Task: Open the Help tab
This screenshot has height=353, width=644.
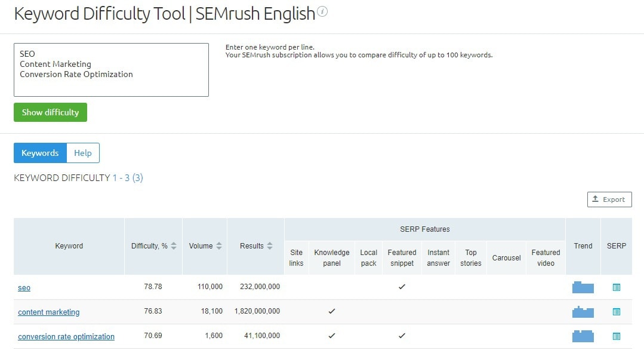Action: click(x=82, y=153)
